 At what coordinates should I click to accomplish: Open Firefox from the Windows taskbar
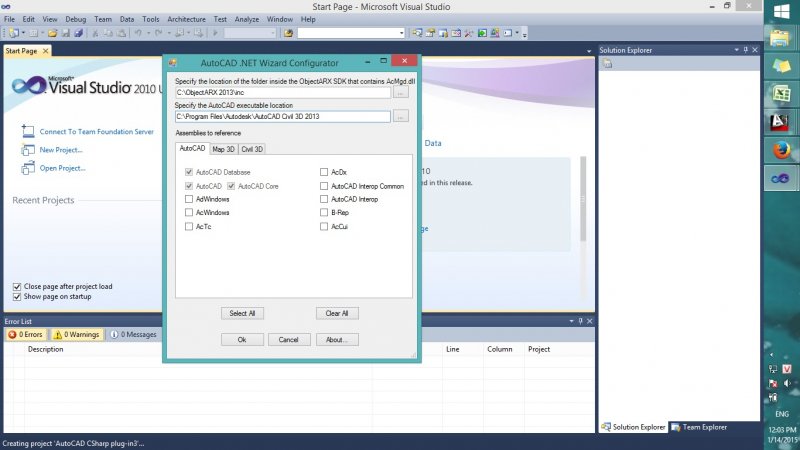(781, 151)
